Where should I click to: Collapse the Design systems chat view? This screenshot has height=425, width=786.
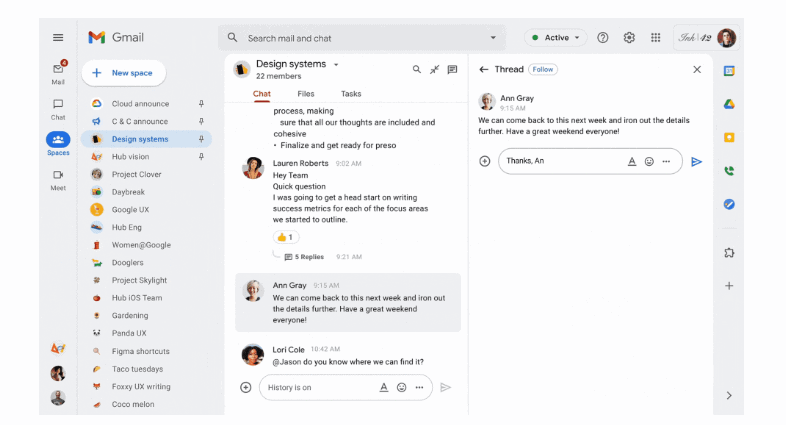[435, 70]
